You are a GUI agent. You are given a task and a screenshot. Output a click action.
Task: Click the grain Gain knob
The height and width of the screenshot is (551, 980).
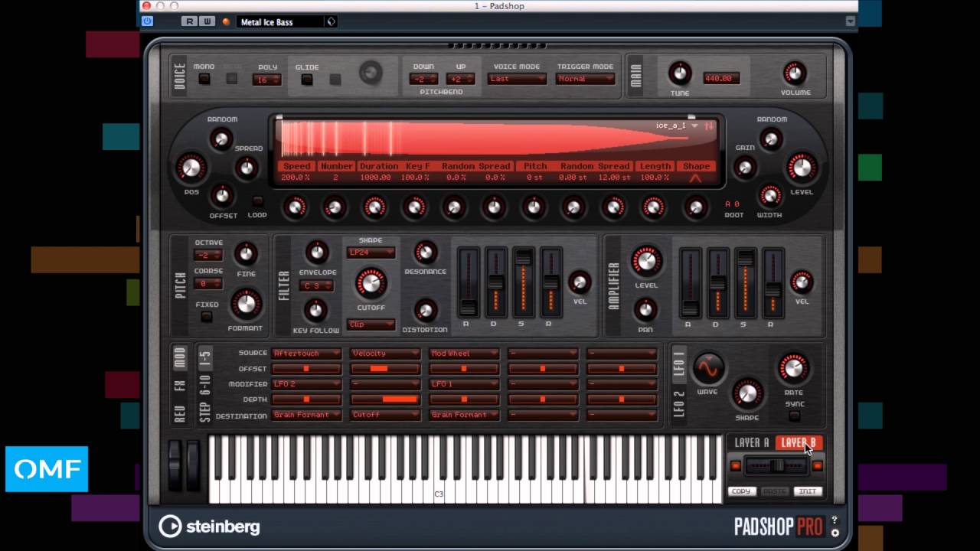745,168
